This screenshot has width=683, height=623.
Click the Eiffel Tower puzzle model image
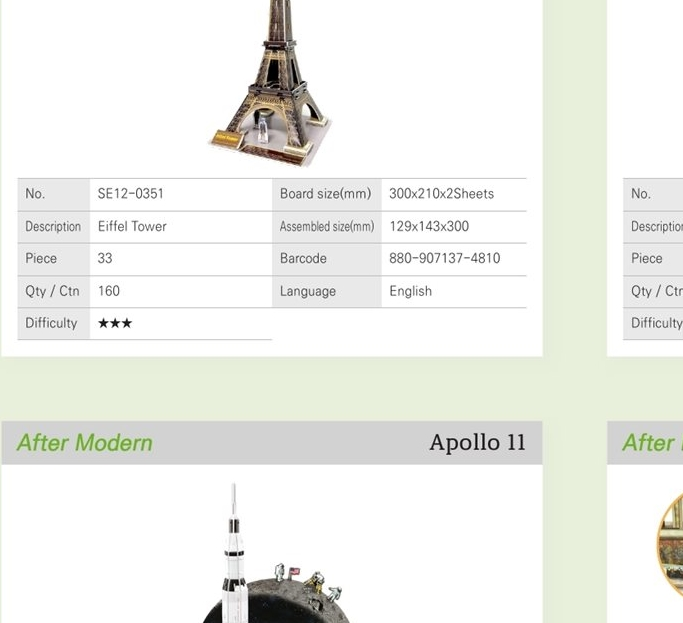tap(270, 83)
